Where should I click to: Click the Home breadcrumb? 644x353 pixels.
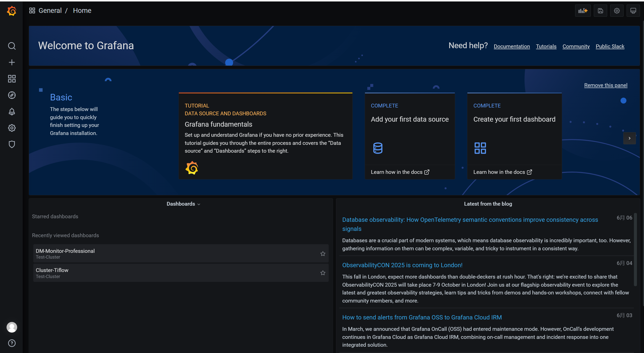(x=82, y=11)
